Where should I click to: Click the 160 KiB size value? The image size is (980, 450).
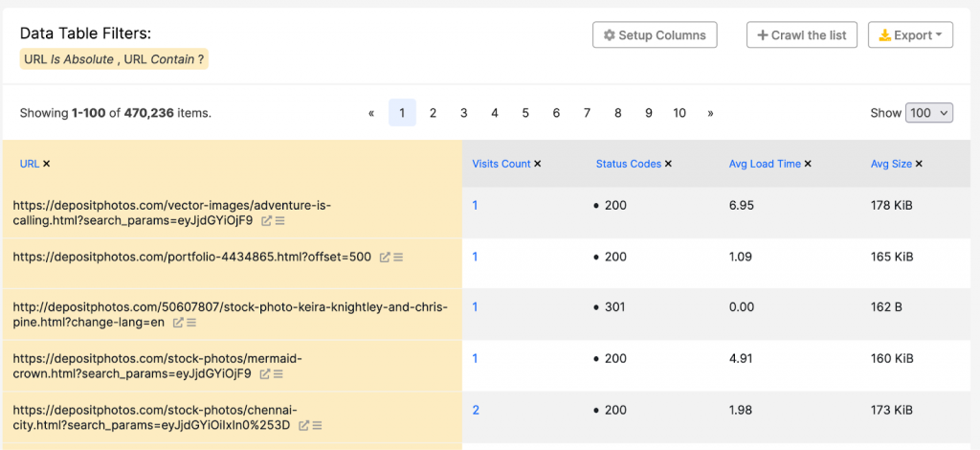click(x=892, y=359)
